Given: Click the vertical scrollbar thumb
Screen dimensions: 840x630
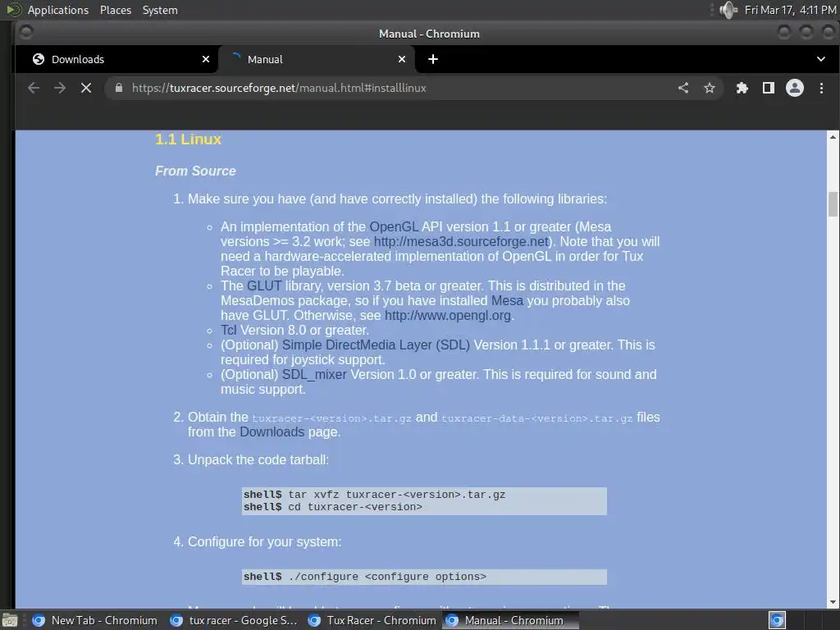Looking at the screenshot, I should coord(833,204).
